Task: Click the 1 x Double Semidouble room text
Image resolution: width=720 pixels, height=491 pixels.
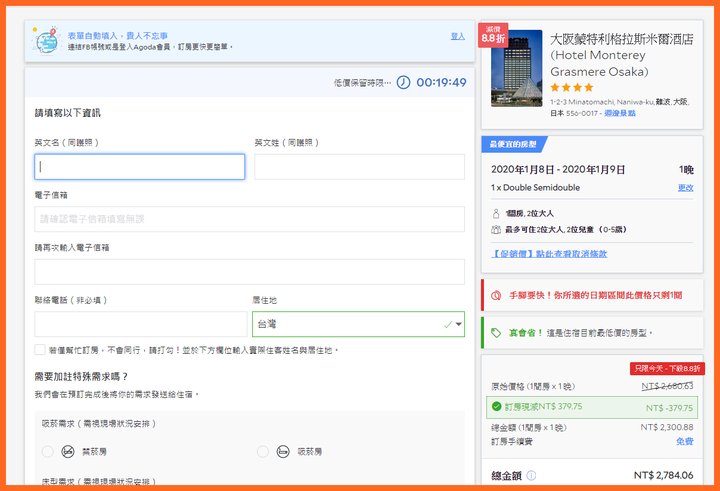Action: (x=535, y=188)
